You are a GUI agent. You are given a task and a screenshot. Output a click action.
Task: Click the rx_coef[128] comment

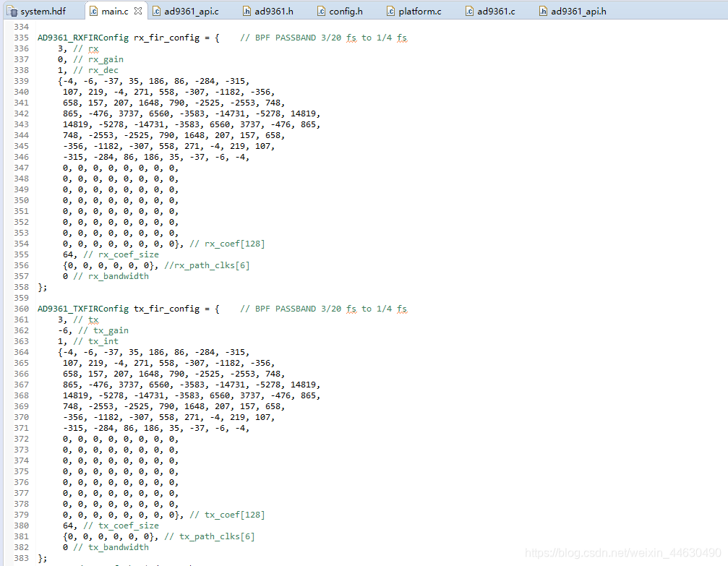(x=227, y=244)
